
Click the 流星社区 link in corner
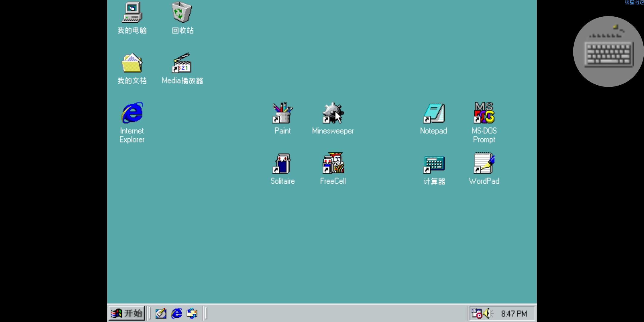tap(634, 2)
